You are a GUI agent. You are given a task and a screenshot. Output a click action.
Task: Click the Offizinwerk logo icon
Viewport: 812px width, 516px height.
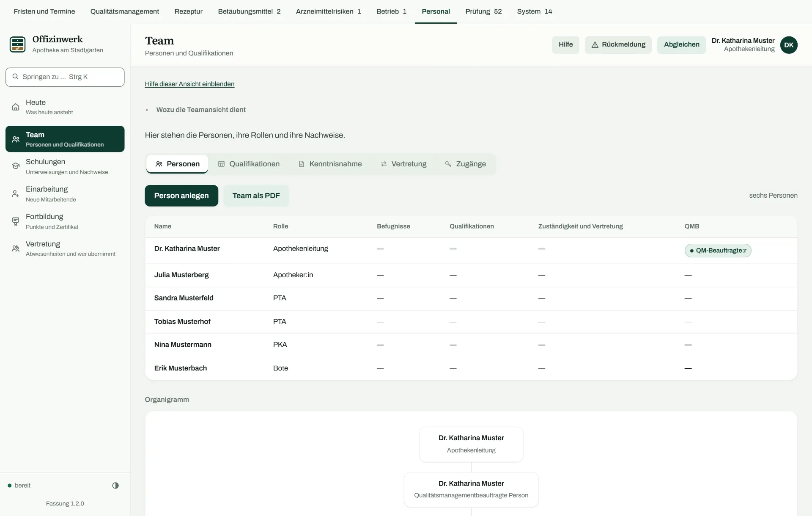click(17, 44)
